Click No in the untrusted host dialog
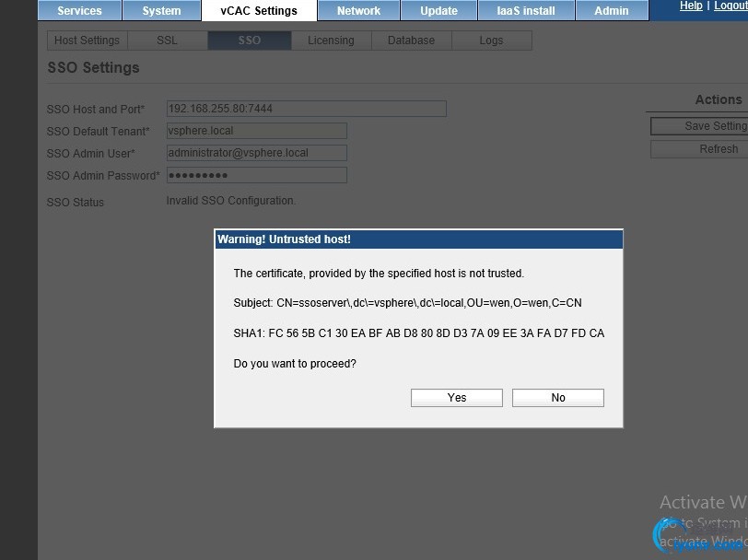 click(558, 398)
